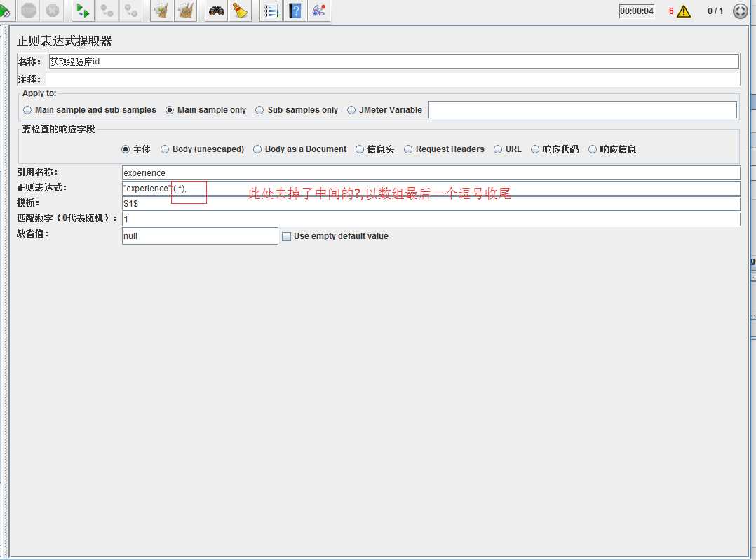Image resolution: width=756 pixels, height=560 pixels.
Task: Click the yellow warning triangle error indicator
Action: pyautogui.click(x=684, y=11)
